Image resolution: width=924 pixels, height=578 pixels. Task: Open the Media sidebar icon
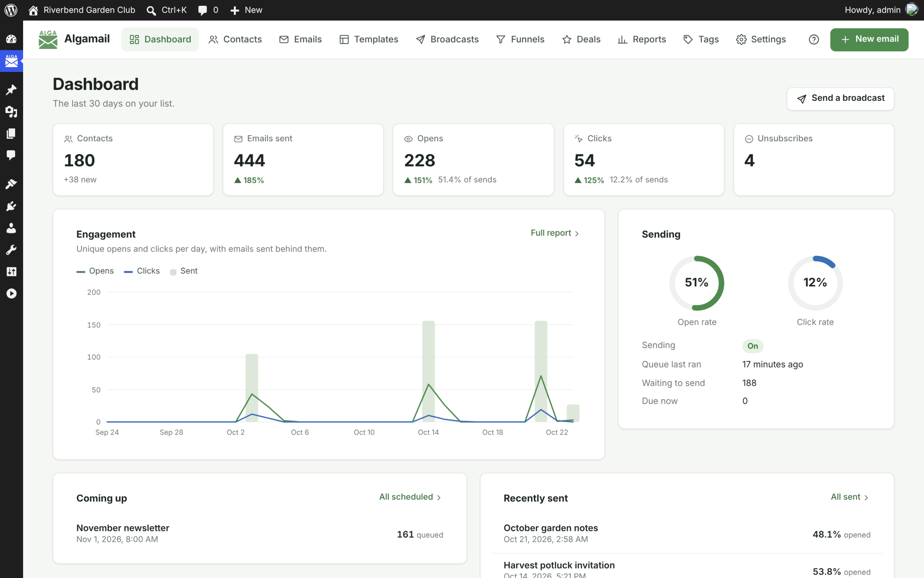pos(11,112)
